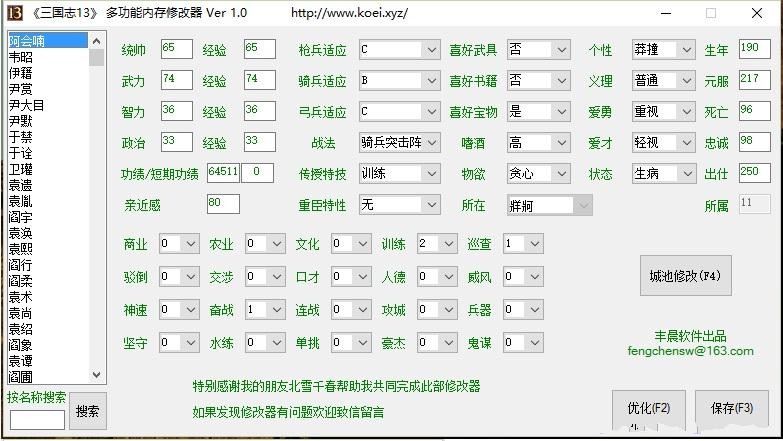Open the 单挑 level dropdown
Viewport: 783px width, 441px height.
pyautogui.click(x=351, y=343)
